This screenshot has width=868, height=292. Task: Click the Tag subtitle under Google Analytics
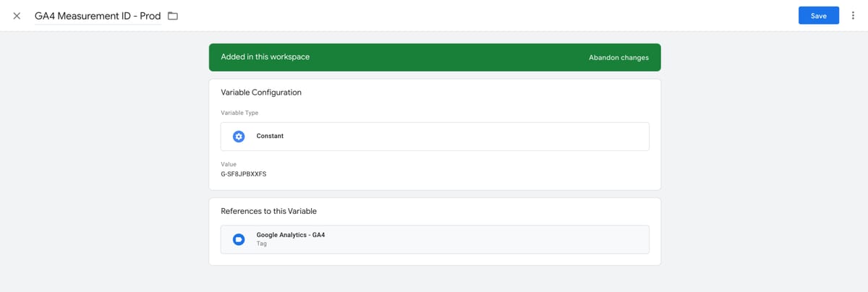pos(262,244)
